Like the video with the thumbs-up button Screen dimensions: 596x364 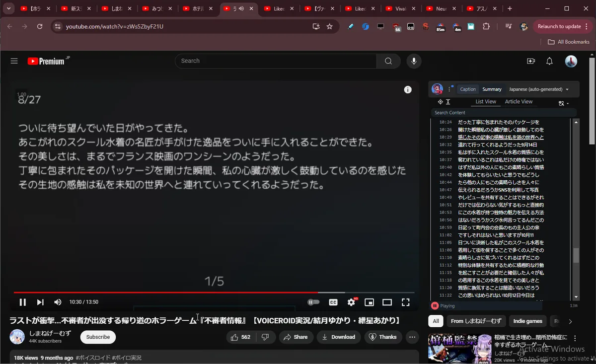[240, 337]
